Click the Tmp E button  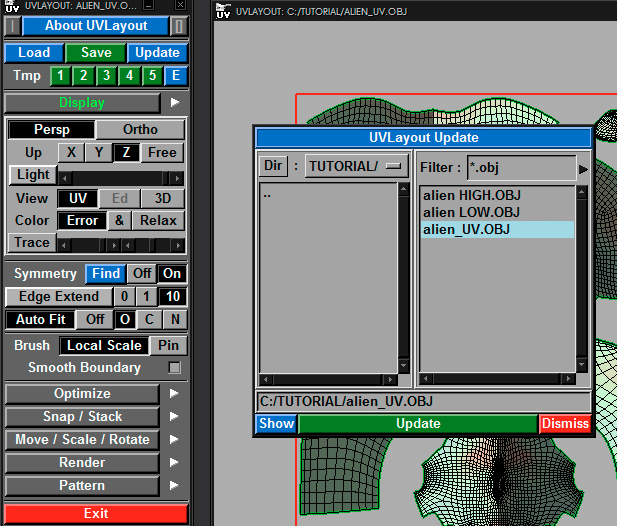[175, 76]
